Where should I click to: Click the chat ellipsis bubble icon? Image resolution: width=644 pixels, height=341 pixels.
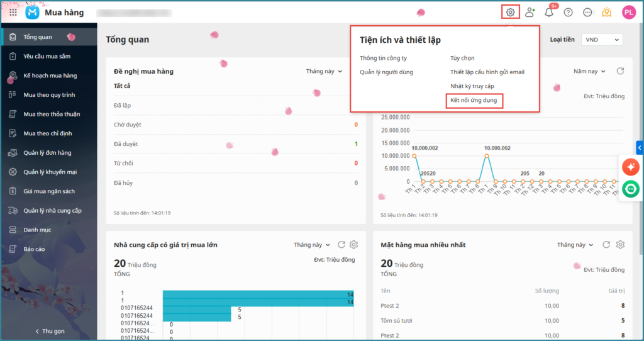[x=587, y=13]
